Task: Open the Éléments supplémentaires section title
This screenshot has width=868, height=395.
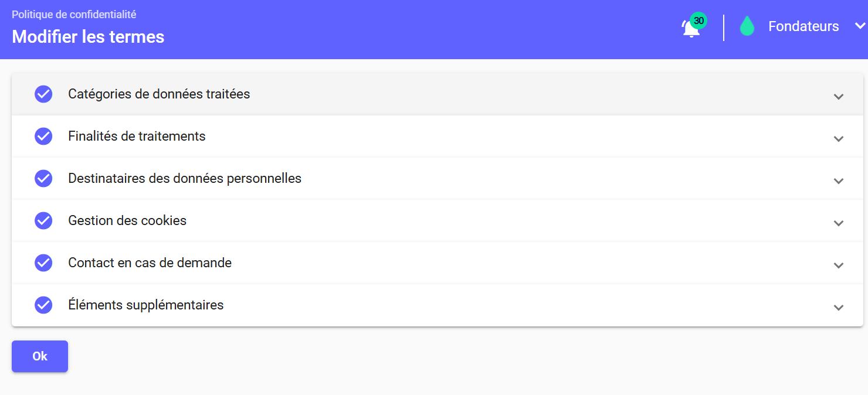Action: (146, 305)
